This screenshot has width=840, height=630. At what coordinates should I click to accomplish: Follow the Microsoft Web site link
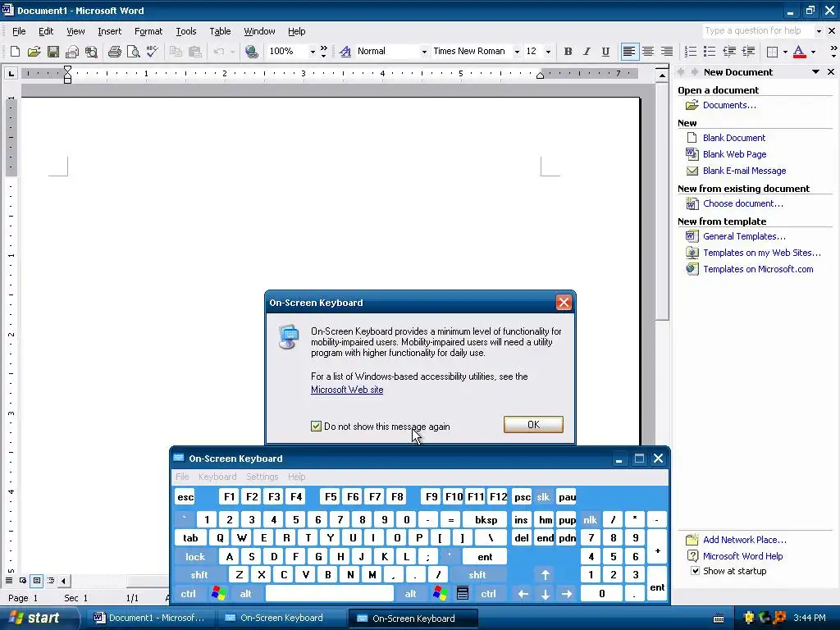[347, 390]
